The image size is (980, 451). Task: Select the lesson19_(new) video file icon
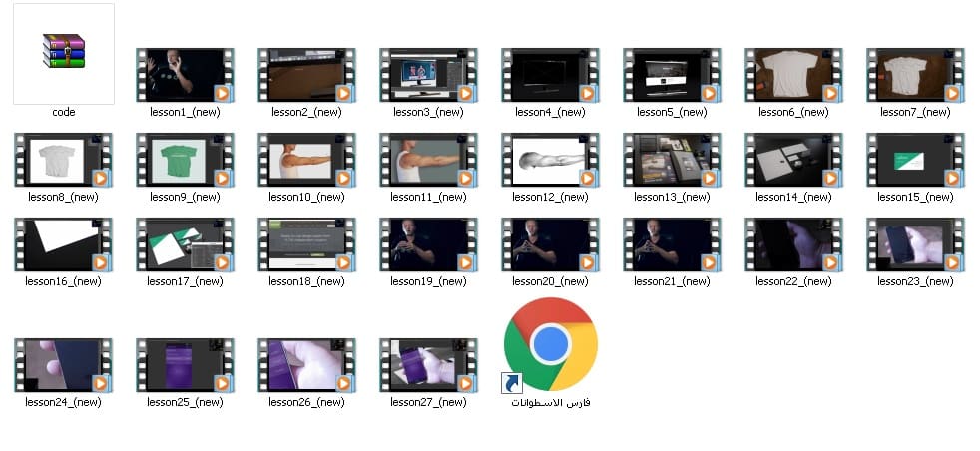429,244
